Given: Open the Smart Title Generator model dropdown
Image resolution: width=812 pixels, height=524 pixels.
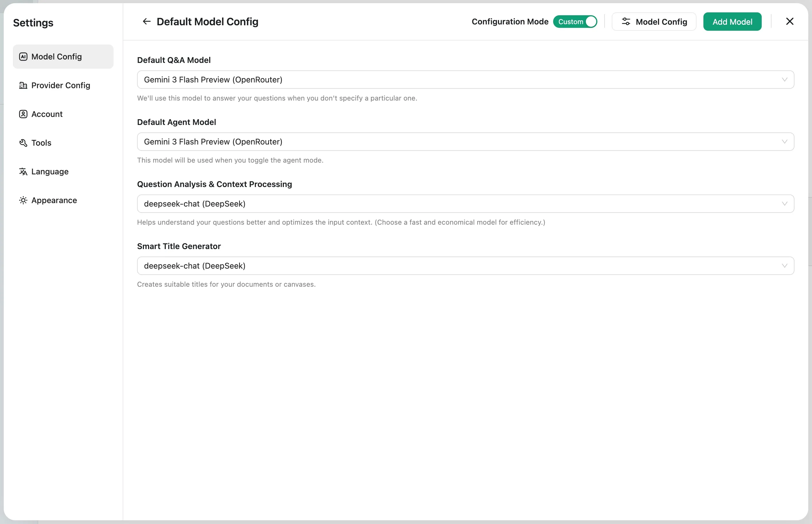Looking at the screenshot, I should [x=784, y=266].
